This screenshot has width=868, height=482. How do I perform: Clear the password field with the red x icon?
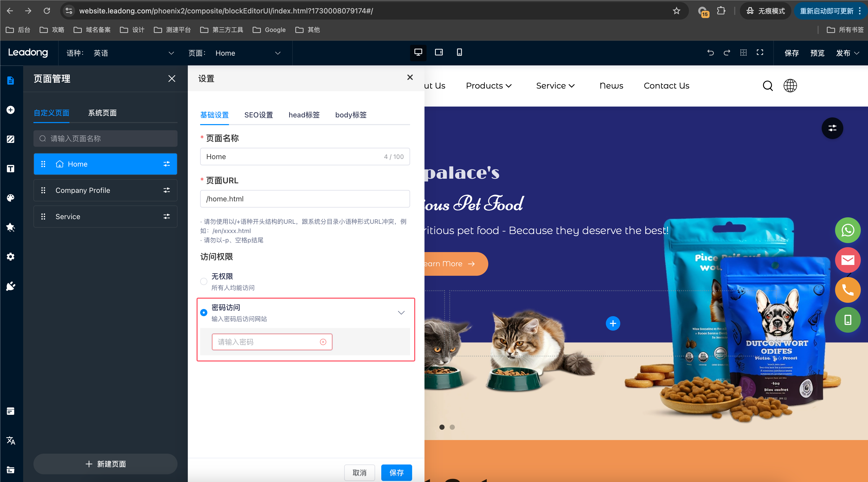tap(323, 342)
